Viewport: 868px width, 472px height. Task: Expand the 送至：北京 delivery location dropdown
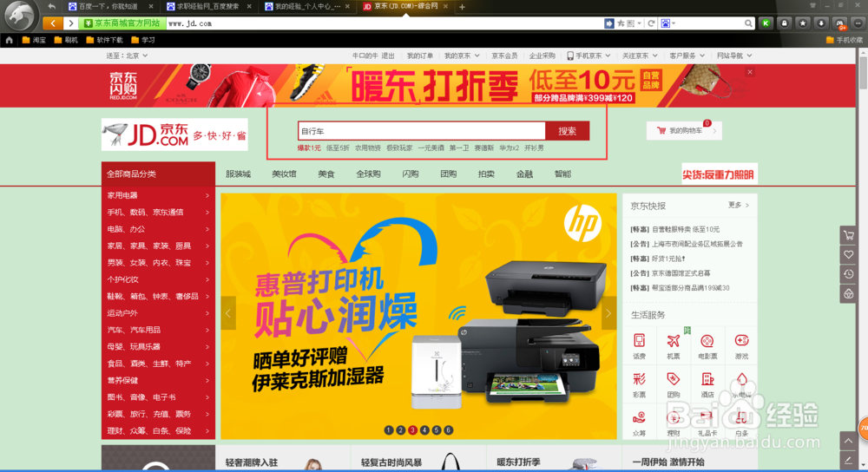coord(127,56)
